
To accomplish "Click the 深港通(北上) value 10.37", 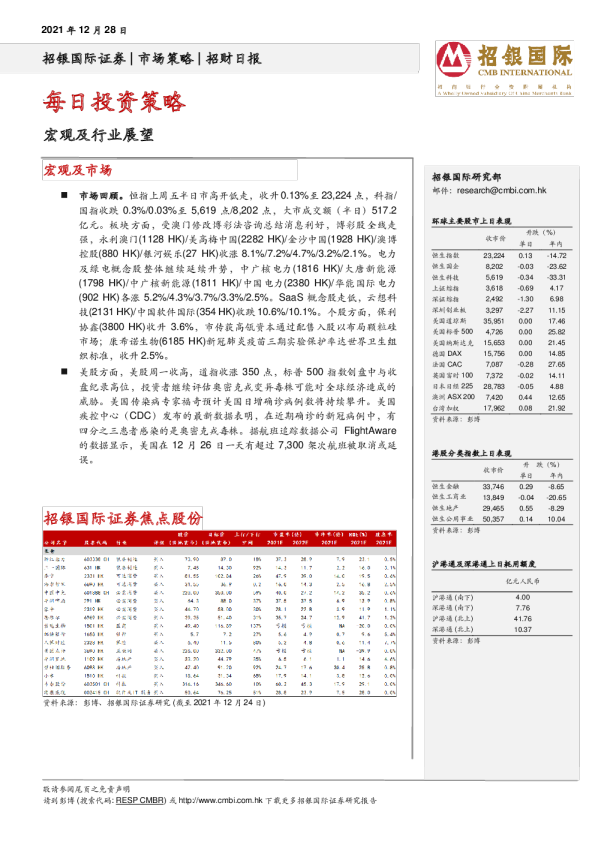I will 523,630.
